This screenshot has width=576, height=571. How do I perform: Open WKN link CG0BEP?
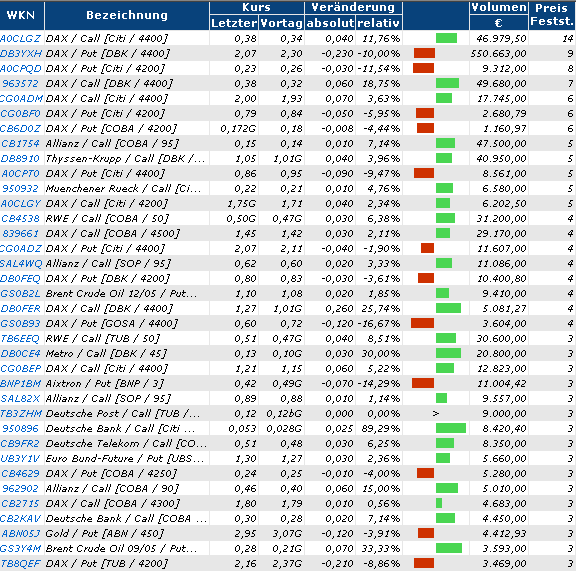pyautogui.click(x=21, y=369)
